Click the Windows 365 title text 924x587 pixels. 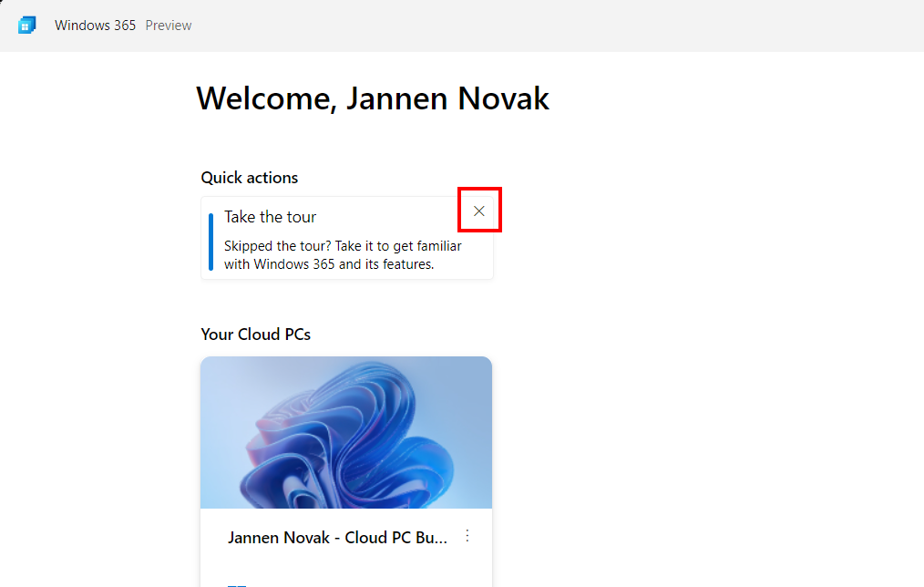[x=95, y=26]
